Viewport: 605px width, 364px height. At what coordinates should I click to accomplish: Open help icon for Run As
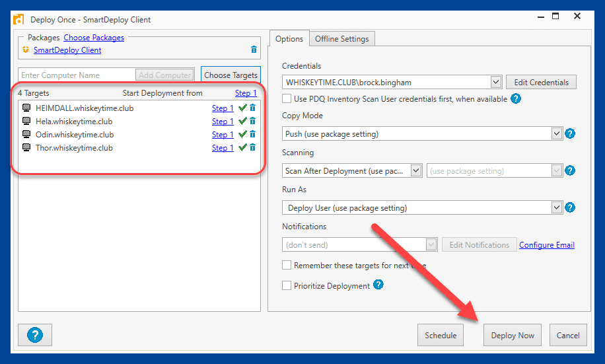570,207
